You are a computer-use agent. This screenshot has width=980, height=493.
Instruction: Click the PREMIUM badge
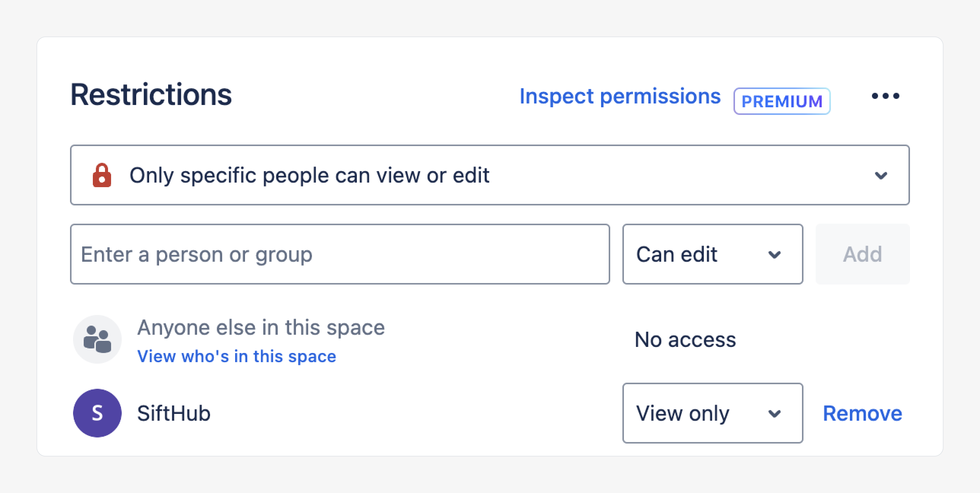tap(782, 101)
